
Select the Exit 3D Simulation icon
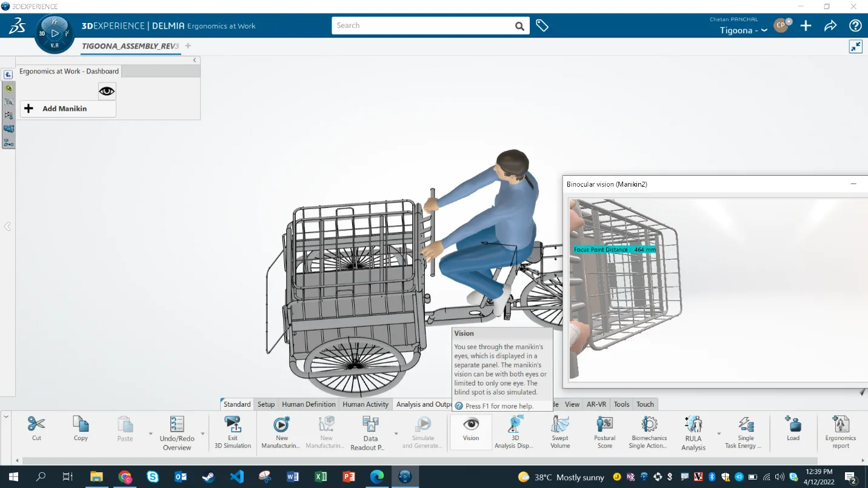pyautogui.click(x=233, y=430)
